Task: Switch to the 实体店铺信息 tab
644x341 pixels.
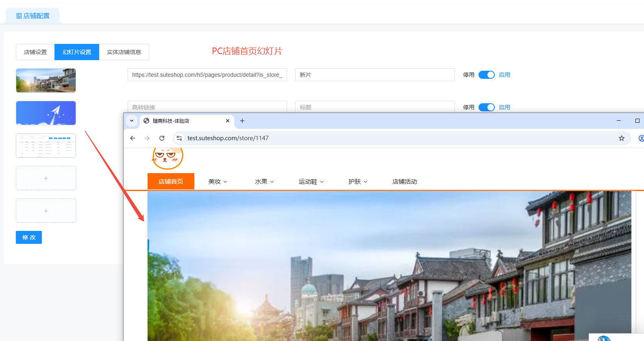Action: [x=124, y=52]
